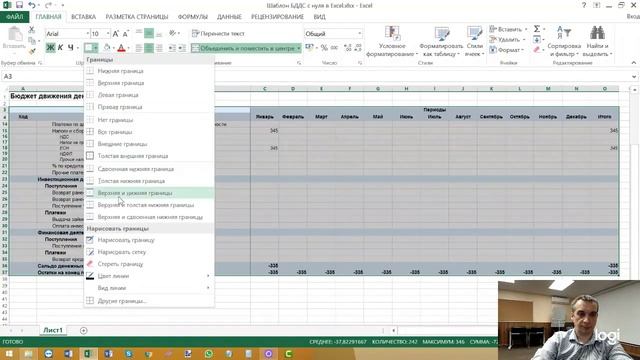
Task: Open Другие границы dialog
Action: pyautogui.click(x=149, y=301)
